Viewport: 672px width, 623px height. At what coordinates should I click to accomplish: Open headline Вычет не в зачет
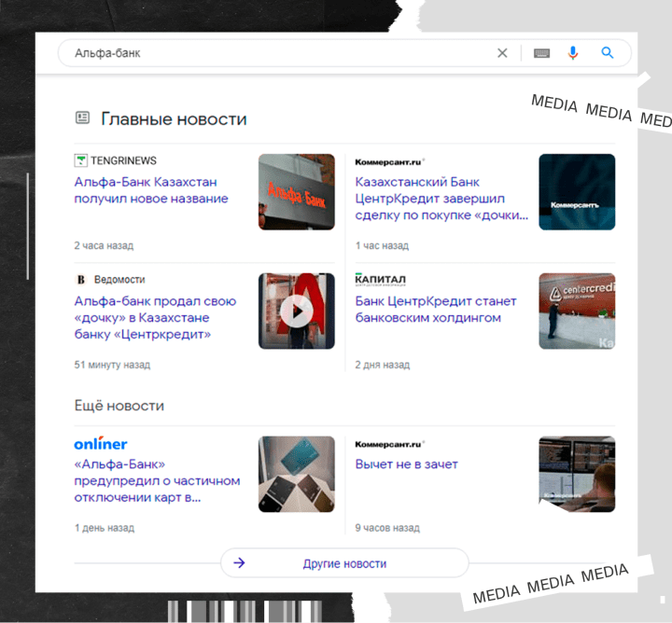406,464
